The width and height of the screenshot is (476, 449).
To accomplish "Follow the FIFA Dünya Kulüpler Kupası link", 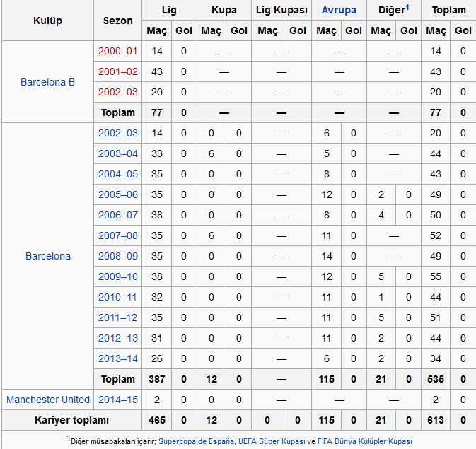I will coord(364,441).
